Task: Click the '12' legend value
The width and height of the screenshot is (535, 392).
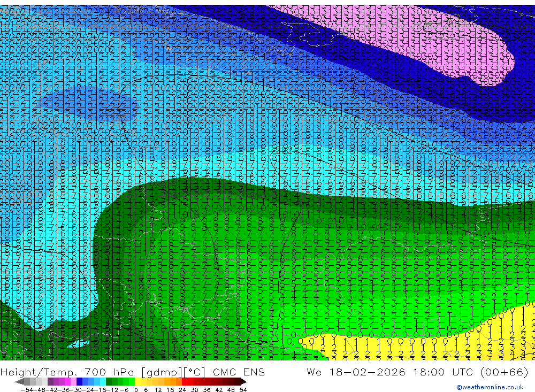Action: pos(158,390)
